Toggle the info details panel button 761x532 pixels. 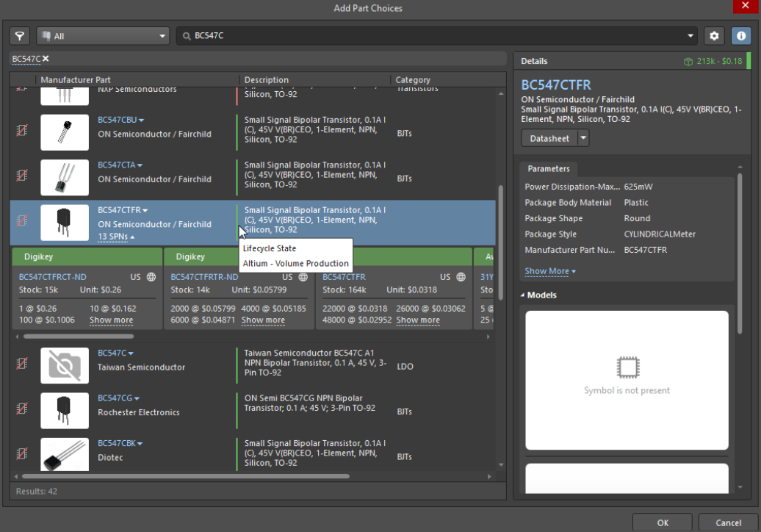coord(740,36)
